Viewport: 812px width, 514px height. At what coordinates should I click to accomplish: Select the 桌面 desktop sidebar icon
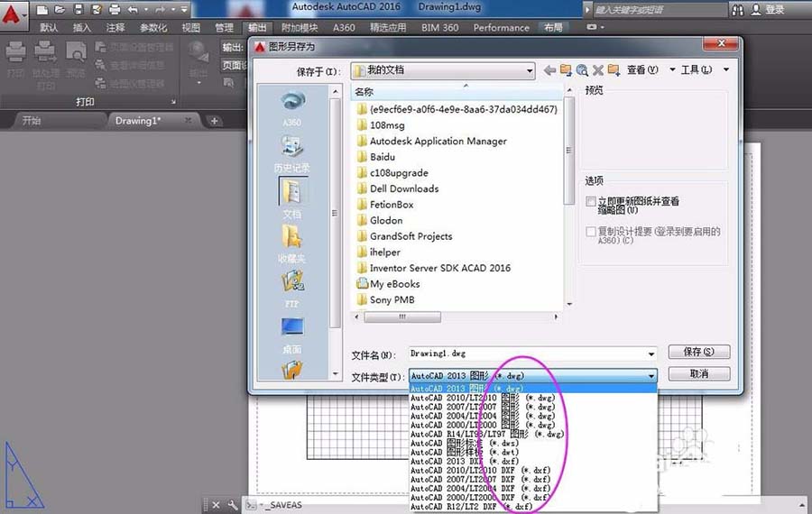(x=292, y=335)
